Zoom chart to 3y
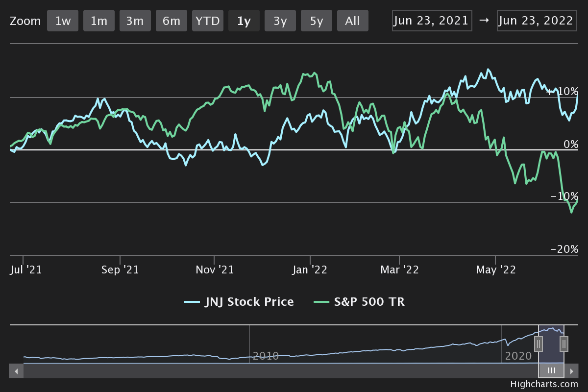This screenshot has width=588, height=392. (280, 21)
